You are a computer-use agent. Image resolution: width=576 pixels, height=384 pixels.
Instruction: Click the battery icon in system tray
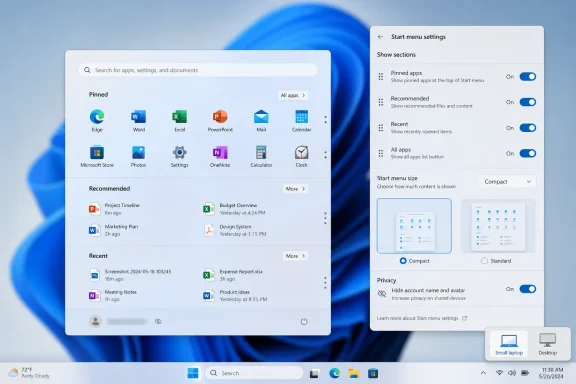(x=525, y=373)
